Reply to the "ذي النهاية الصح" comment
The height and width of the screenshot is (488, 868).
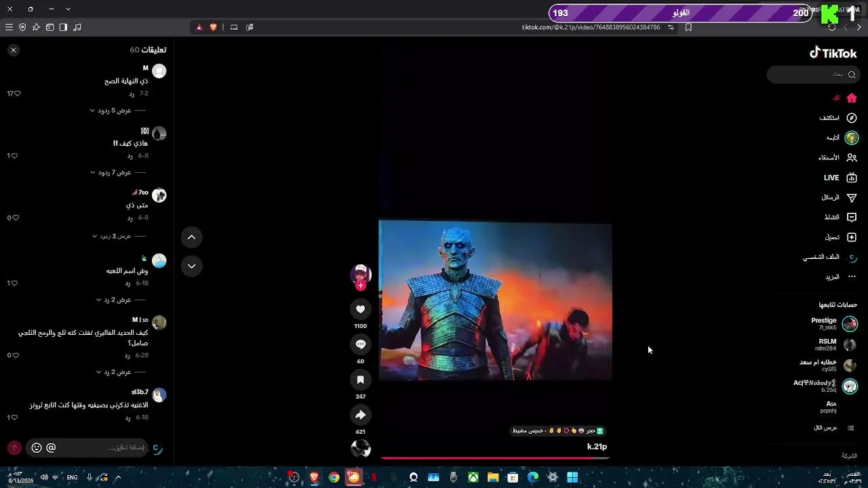(x=132, y=94)
